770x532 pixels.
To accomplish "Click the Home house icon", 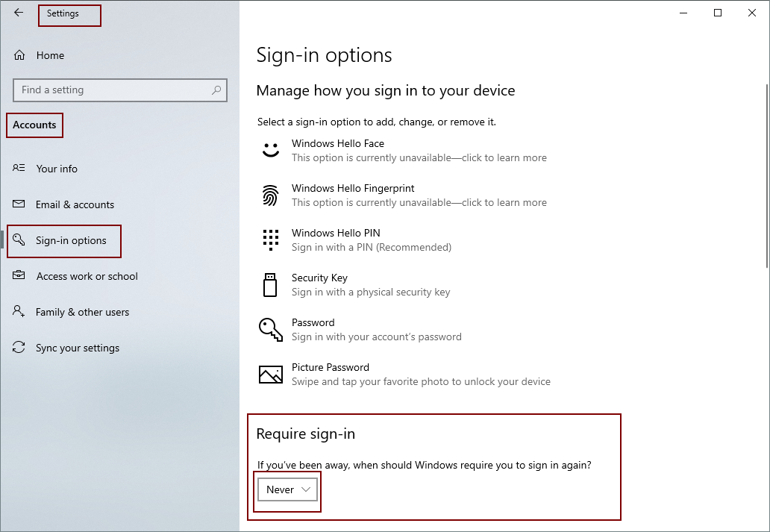I will click(x=19, y=55).
